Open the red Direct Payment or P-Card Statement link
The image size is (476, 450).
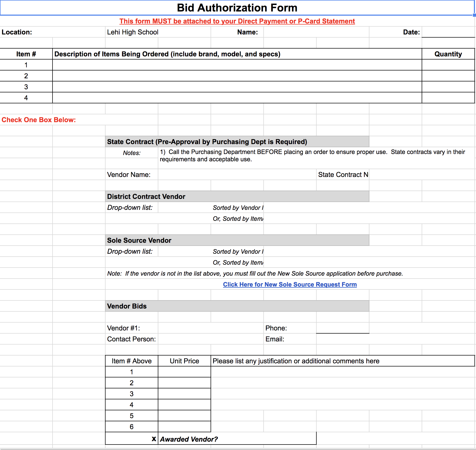click(x=237, y=21)
